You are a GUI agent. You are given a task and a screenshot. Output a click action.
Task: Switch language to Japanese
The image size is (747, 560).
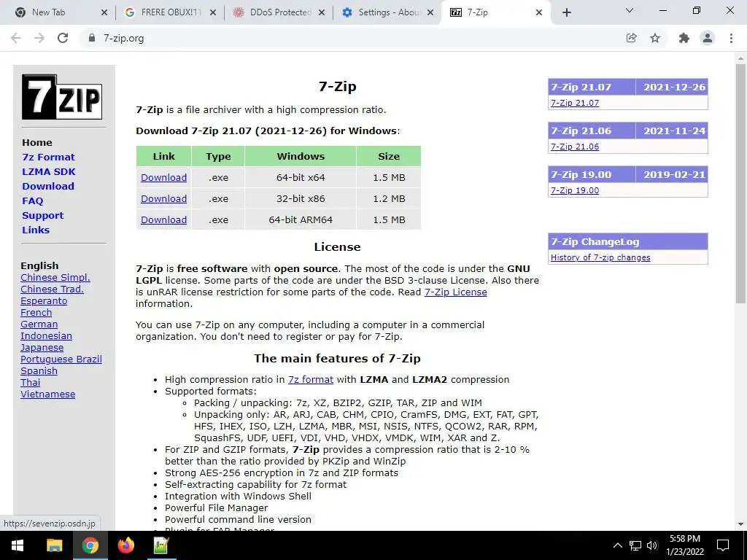(42, 348)
